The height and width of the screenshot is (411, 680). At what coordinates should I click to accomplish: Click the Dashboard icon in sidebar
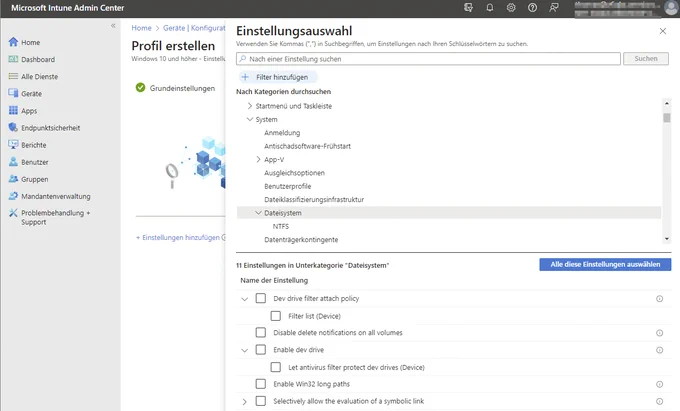tap(13, 59)
